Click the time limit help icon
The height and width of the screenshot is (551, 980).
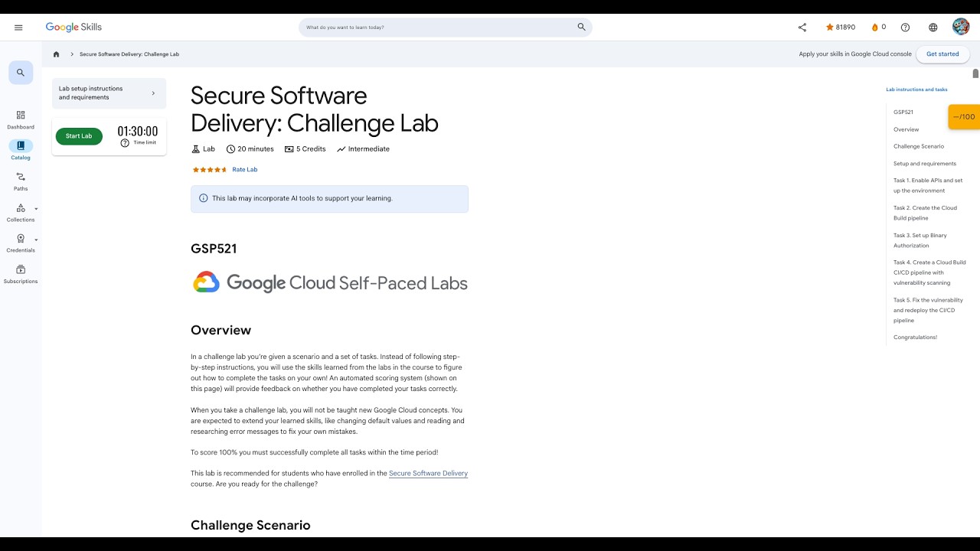click(x=125, y=143)
